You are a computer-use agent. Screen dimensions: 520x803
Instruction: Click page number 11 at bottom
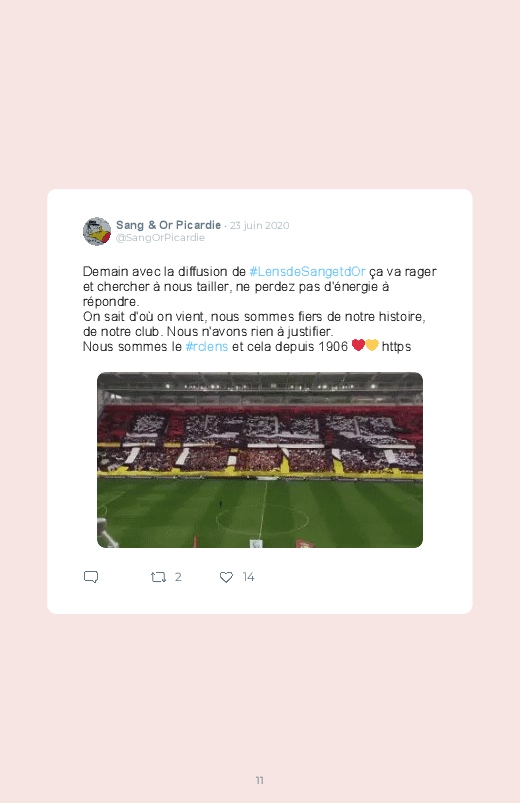260,780
